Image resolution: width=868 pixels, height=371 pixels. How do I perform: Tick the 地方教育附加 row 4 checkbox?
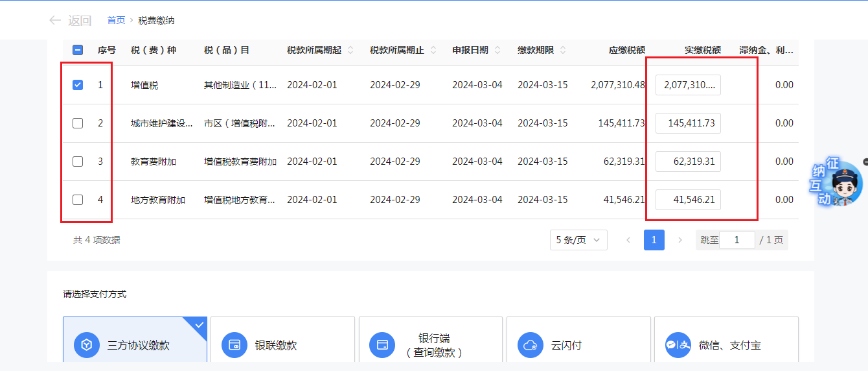coord(78,200)
